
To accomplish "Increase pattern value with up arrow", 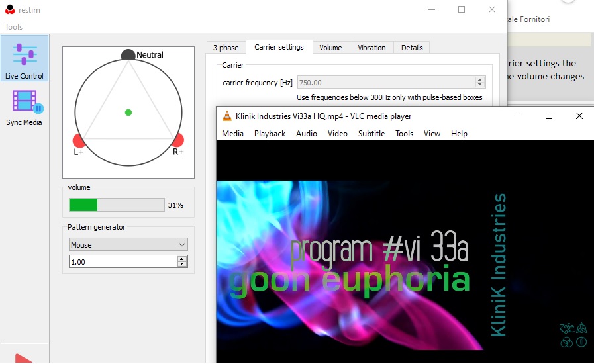I will coord(182,259).
